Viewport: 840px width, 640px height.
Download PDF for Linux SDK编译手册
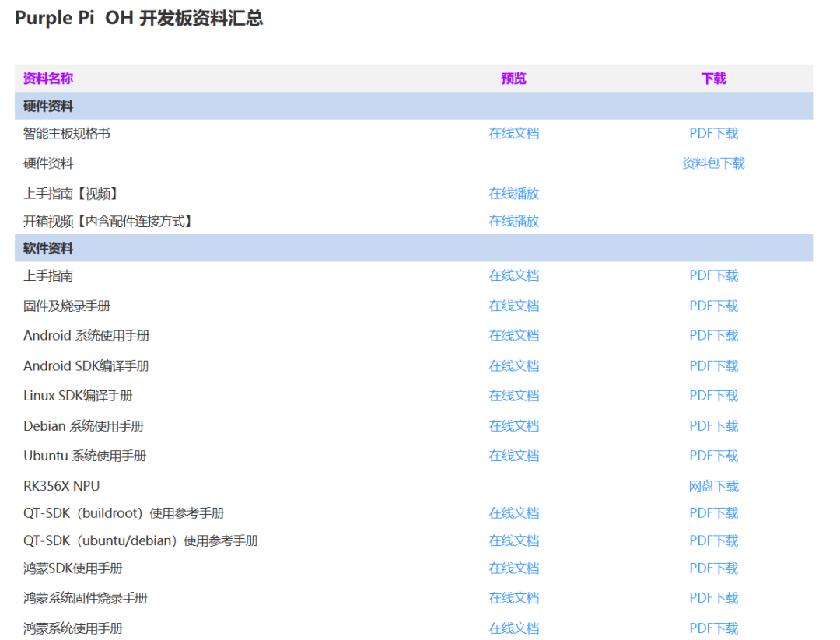pos(713,396)
